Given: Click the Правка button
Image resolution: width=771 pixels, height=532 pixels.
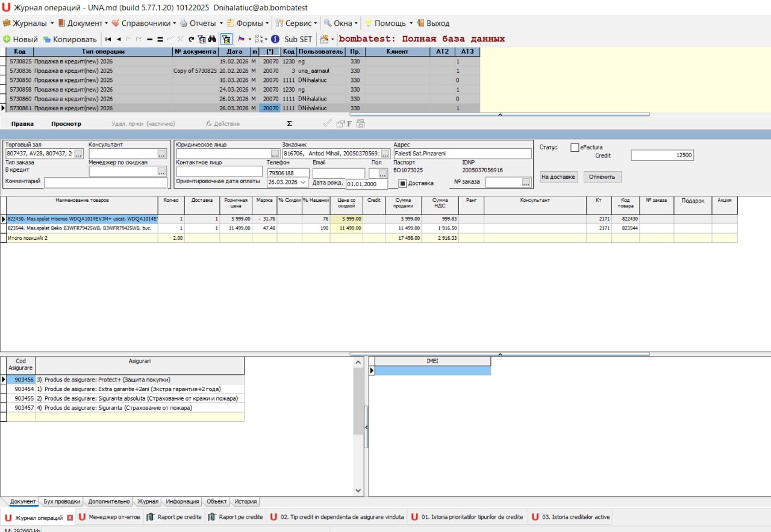Looking at the screenshot, I should pos(22,124).
